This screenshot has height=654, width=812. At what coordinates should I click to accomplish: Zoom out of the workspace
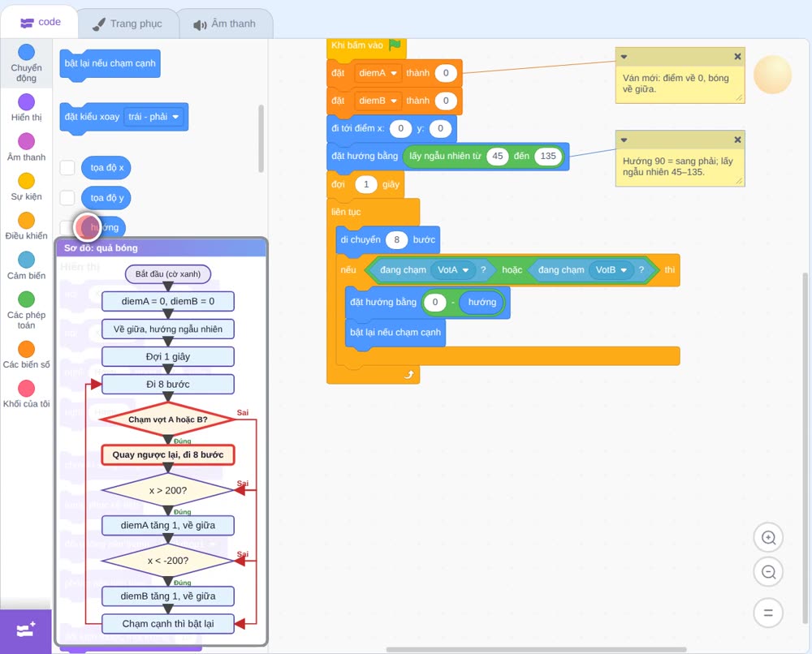(x=768, y=572)
